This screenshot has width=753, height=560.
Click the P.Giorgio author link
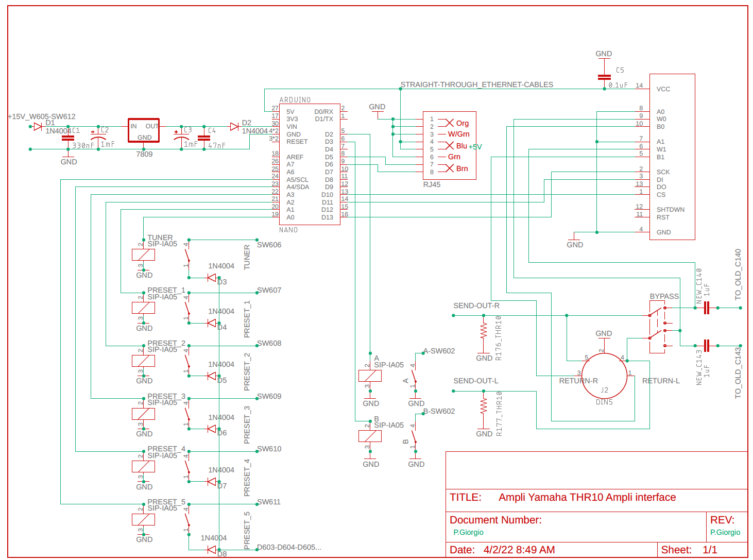[x=468, y=532]
